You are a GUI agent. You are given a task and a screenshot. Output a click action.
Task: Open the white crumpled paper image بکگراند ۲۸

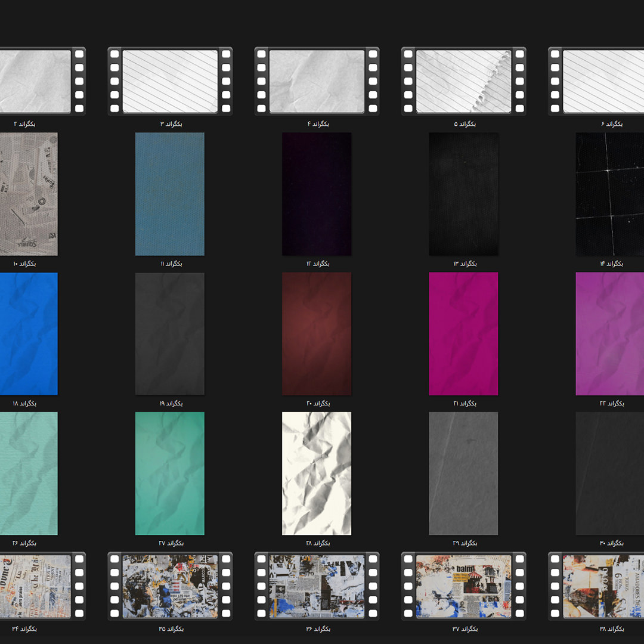pyautogui.click(x=317, y=473)
